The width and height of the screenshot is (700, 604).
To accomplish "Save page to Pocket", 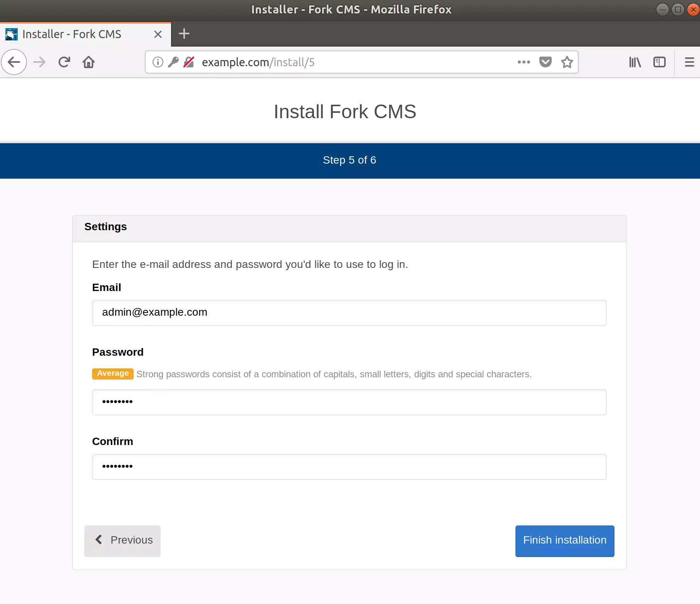I will tap(546, 62).
